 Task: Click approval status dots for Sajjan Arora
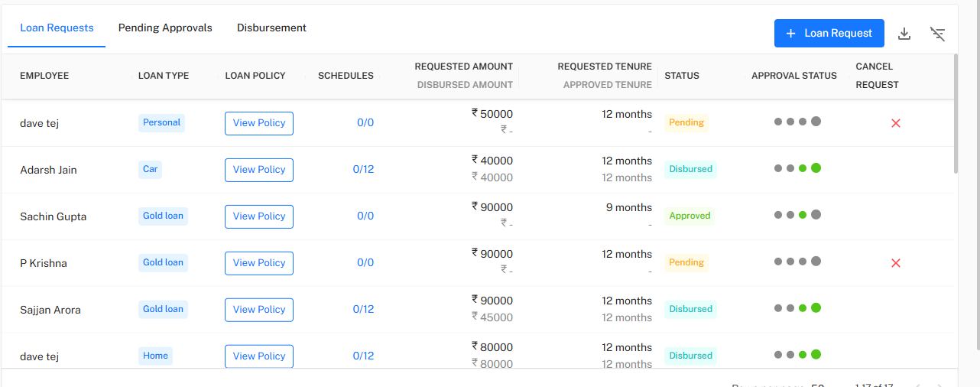tap(797, 308)
